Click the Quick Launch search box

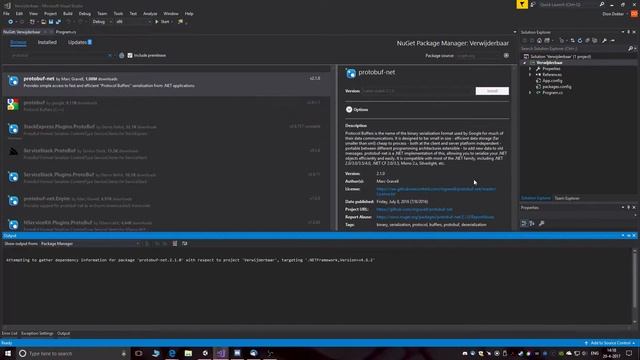568,4
